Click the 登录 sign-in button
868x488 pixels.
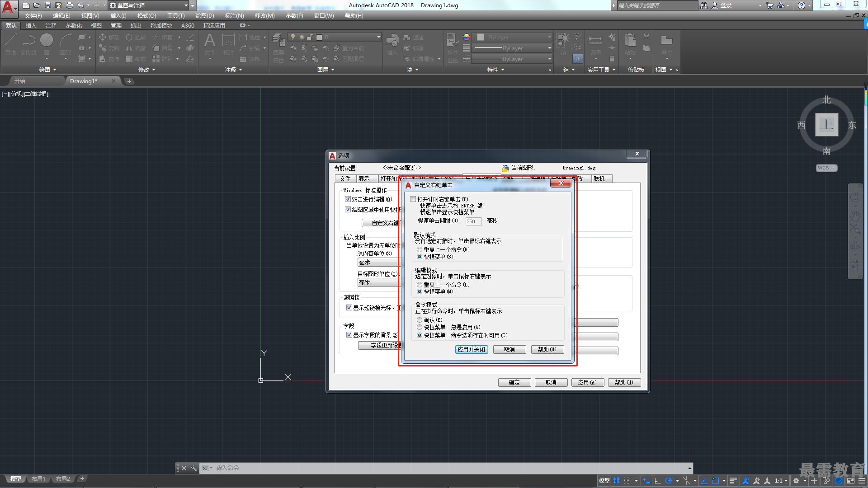pyautogui.click(x=722, y=5)
